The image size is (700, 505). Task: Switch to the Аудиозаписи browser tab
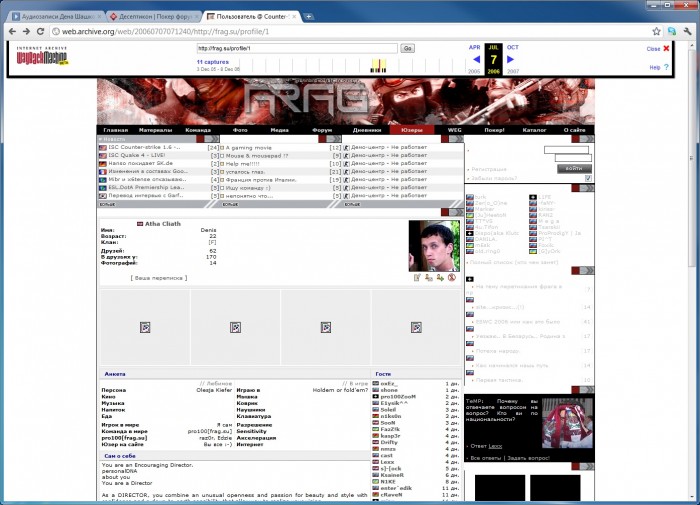57,17
